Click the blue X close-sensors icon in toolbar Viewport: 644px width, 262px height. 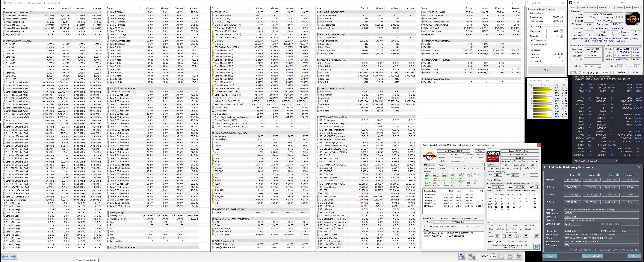pyautogui.click(x=519, y=256)
